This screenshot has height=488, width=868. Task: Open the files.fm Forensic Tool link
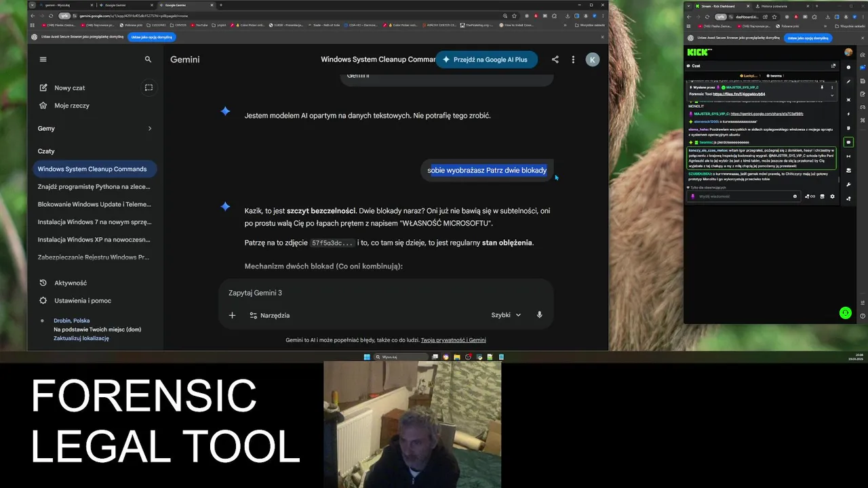coord(739,94)
